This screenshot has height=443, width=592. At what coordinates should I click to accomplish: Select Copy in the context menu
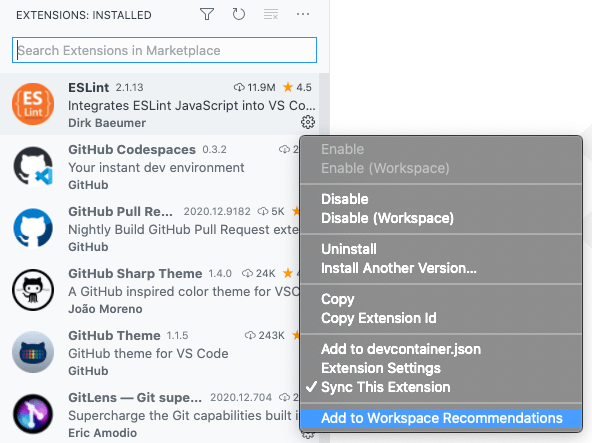point(441,299)
